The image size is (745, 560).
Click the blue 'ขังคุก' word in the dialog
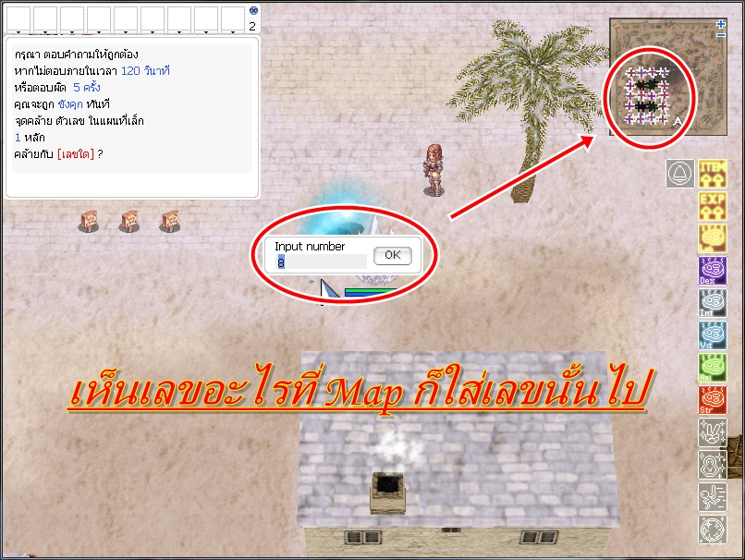[x=70, y=104]
